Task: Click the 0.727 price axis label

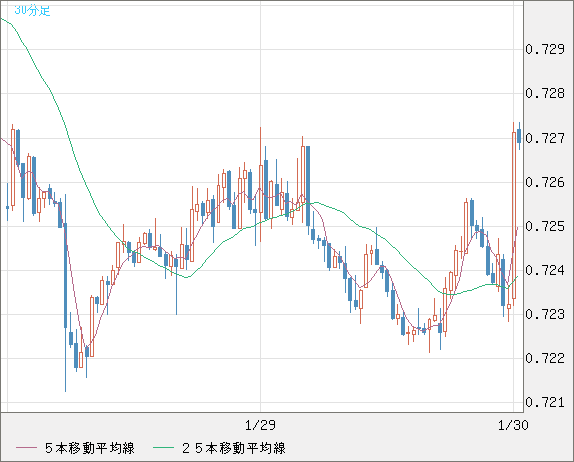Action: [545, 138]
